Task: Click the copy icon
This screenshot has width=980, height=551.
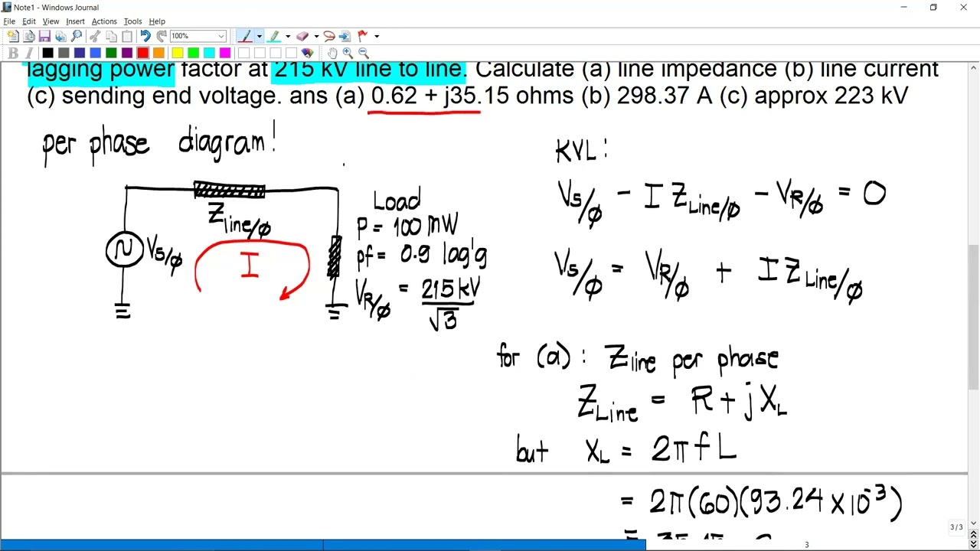Action: [x=111, y=36]
